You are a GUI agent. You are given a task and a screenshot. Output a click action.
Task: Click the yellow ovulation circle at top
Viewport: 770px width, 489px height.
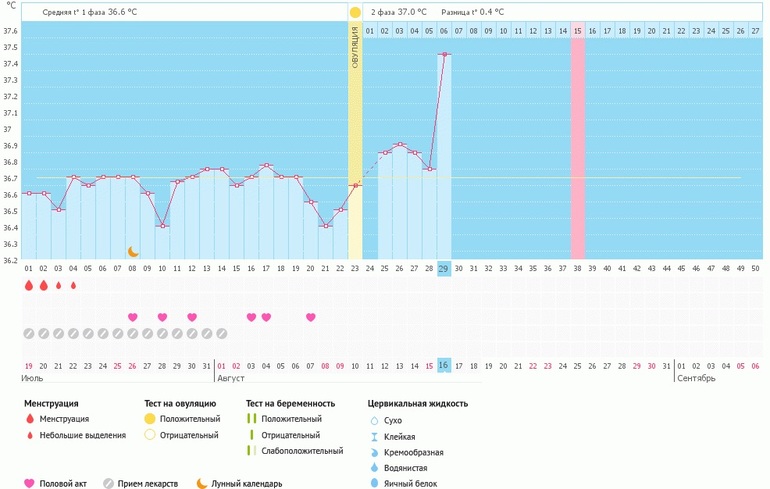pos(355,12)
